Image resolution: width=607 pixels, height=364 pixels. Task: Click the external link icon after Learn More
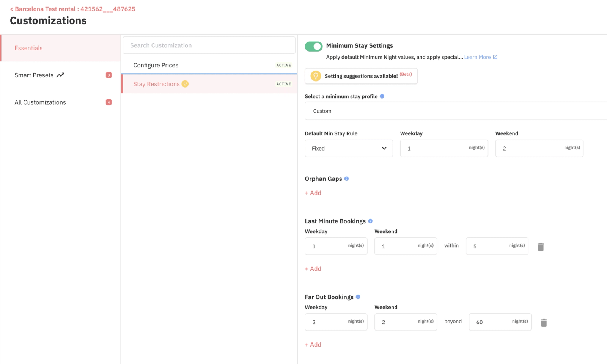coord(495,57)
